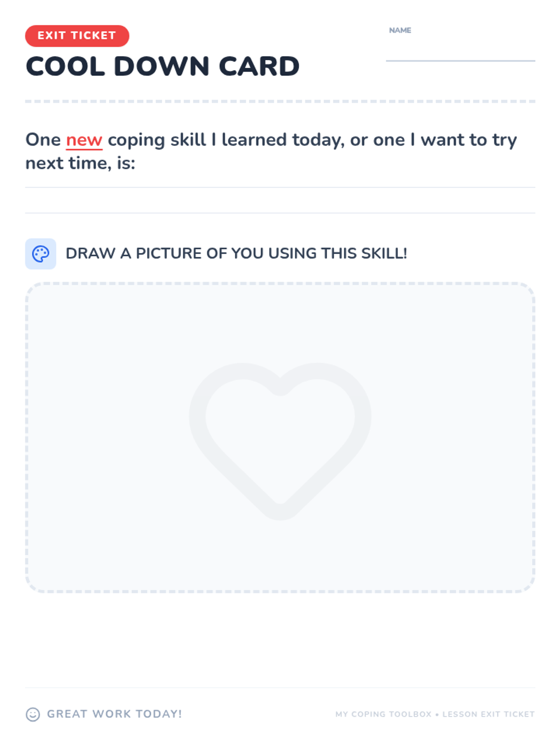
Task: Select the COOL DOWN CARD title
Action: coord(162,66)
